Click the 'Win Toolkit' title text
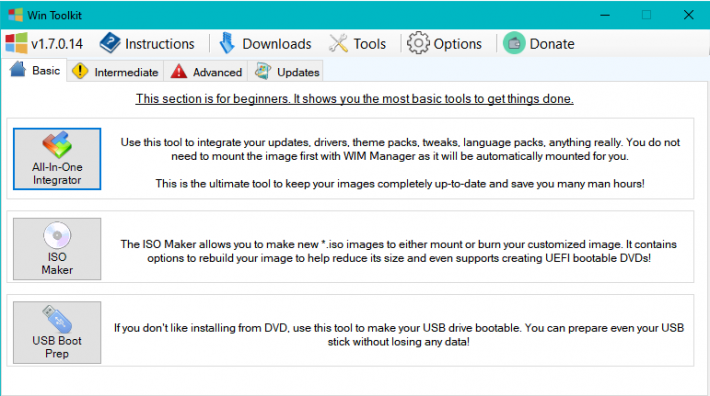 pos(54,15)
